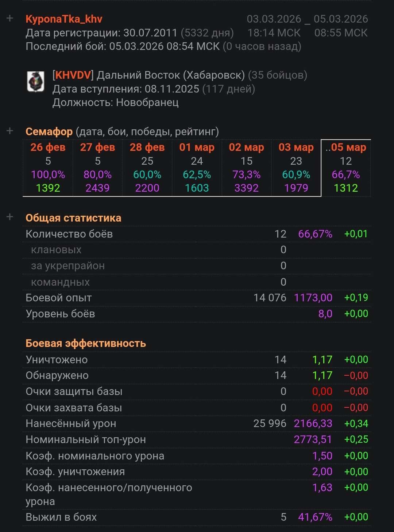
Task: Click the 41,67% survival rate value
Action: tap(315, 517)
